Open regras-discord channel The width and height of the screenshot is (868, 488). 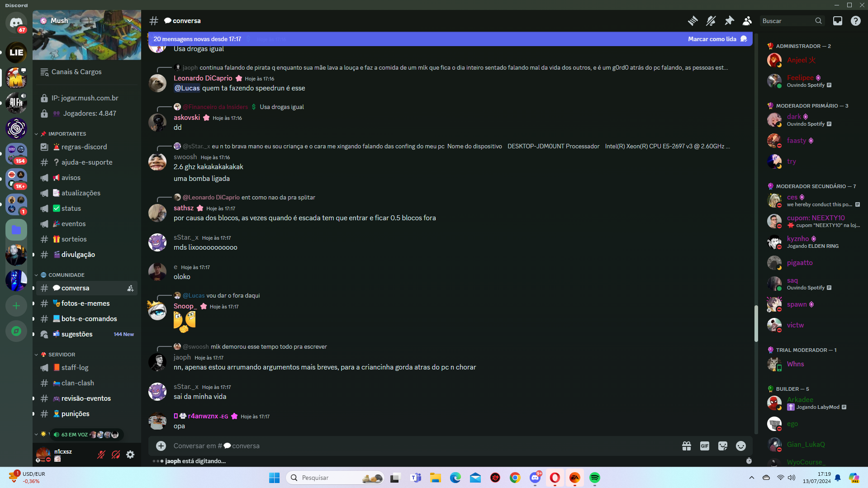86,147
